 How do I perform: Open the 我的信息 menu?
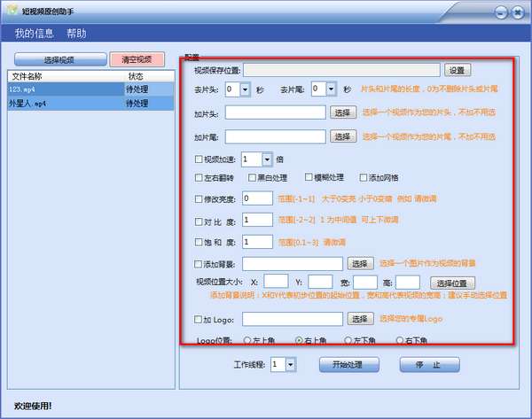coord(35,34)
